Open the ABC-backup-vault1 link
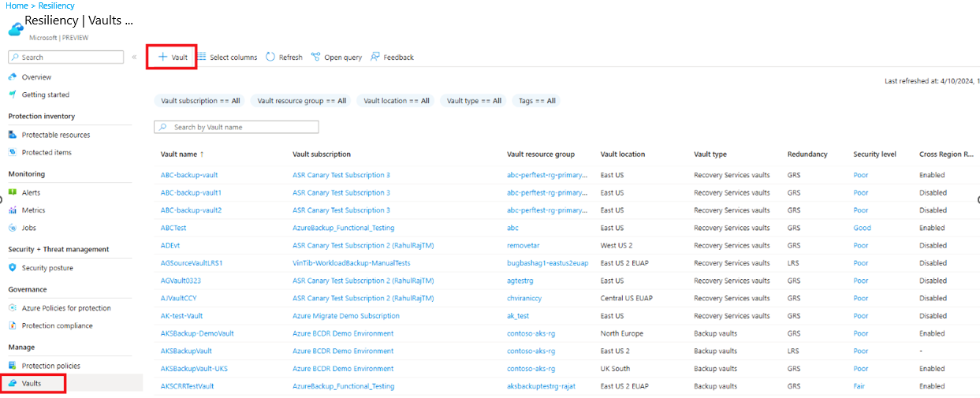980x398 pixels. coord(191,192)
